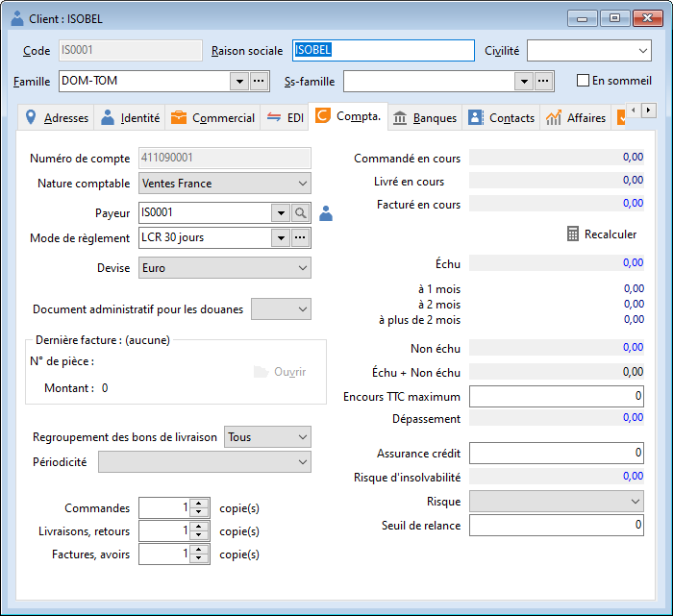The height and width of the screenshot is (616, 673).
Task: Click the Commandes copies number field
Action: click(164, 508)
